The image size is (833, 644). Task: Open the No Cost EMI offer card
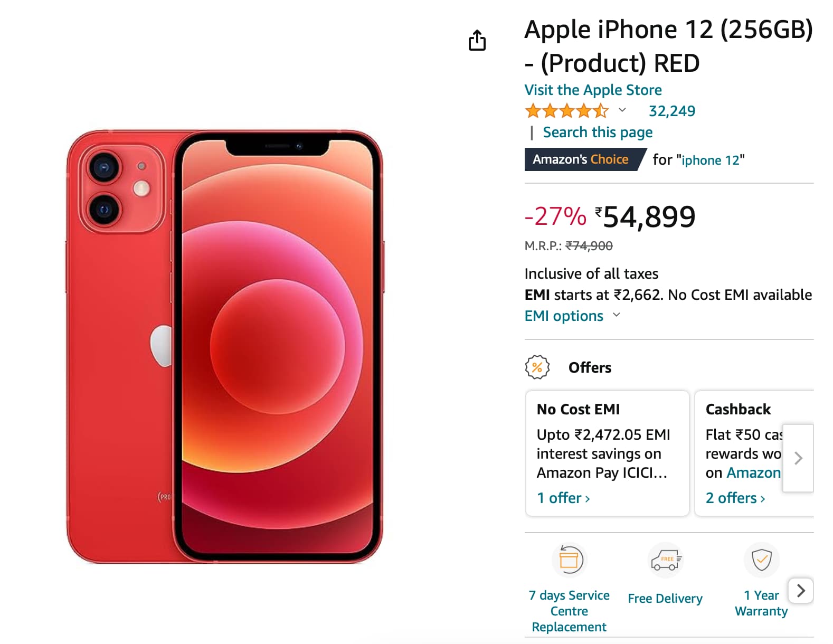click(608, 453)
